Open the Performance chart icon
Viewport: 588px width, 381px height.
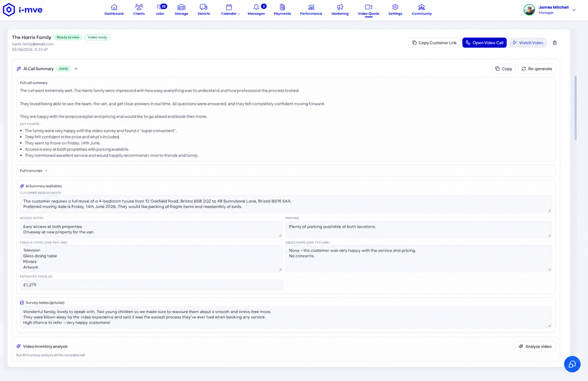(311, 7)
